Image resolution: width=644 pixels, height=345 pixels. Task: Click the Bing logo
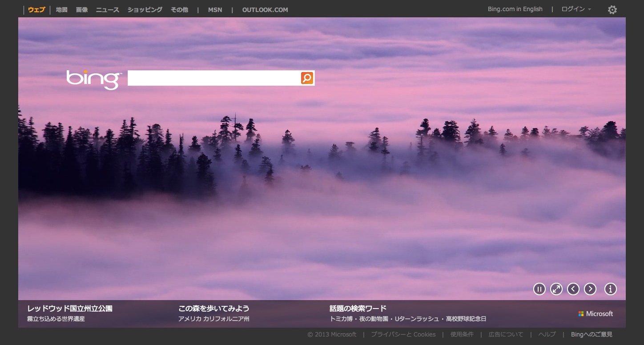click(93, 79)
